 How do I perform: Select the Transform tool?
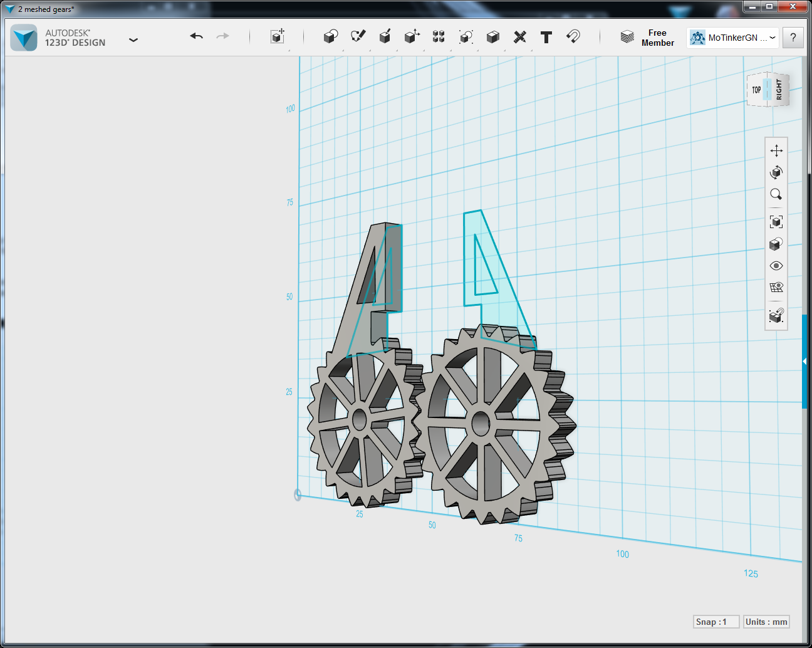[x=278, y=36]
